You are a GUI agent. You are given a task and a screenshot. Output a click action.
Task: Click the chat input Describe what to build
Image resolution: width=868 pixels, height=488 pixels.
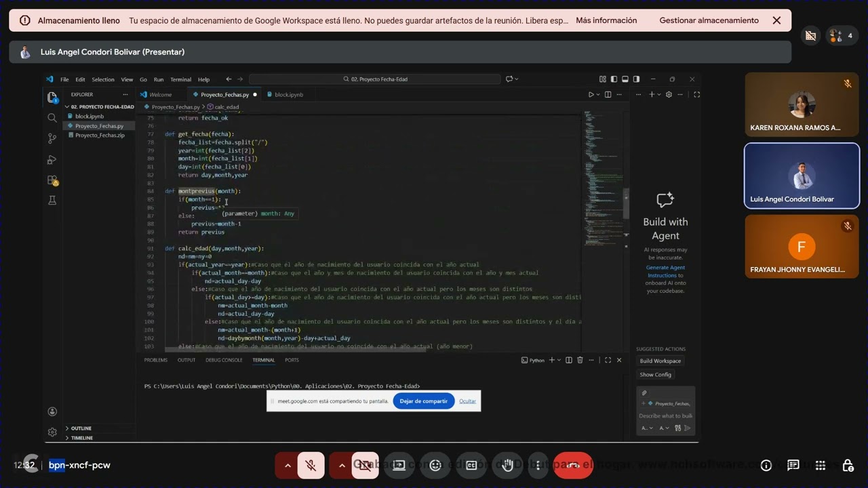coord(665,415)
